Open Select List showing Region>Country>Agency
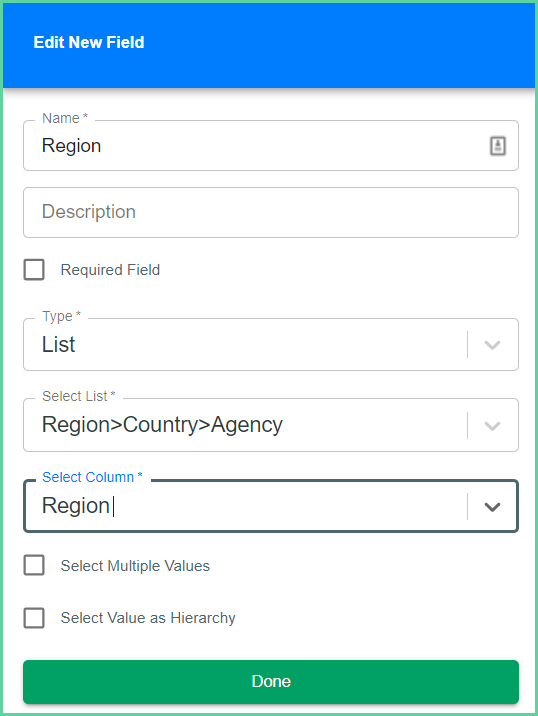 (x=271, y=425)
